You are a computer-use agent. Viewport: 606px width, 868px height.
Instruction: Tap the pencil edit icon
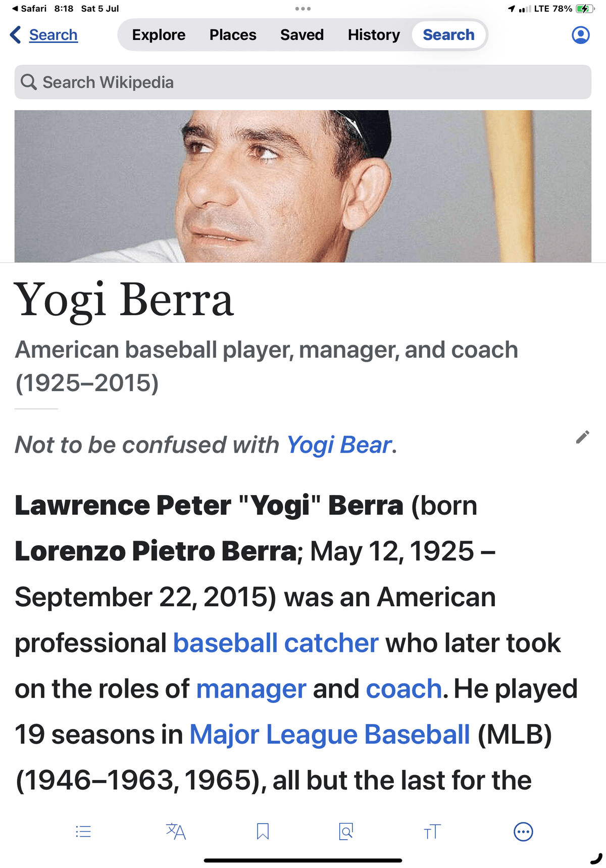(x=582, y=437)
